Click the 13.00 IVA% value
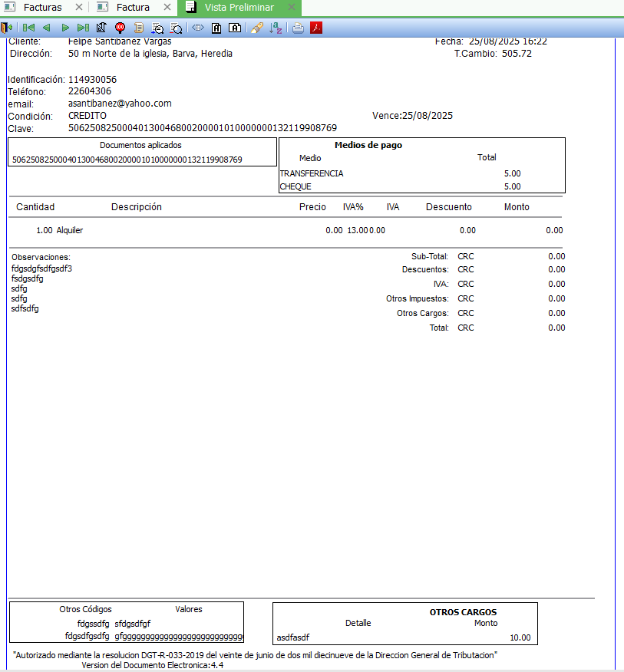Image resolution: width=624 pixels, height=672 pixels. click(358, 231)
